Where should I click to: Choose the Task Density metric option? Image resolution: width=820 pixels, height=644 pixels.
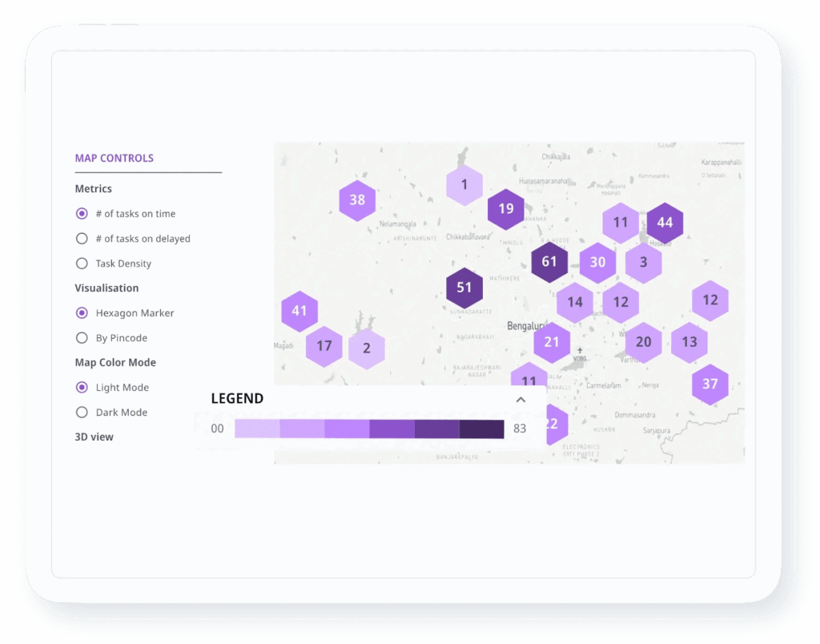[82, 264]
